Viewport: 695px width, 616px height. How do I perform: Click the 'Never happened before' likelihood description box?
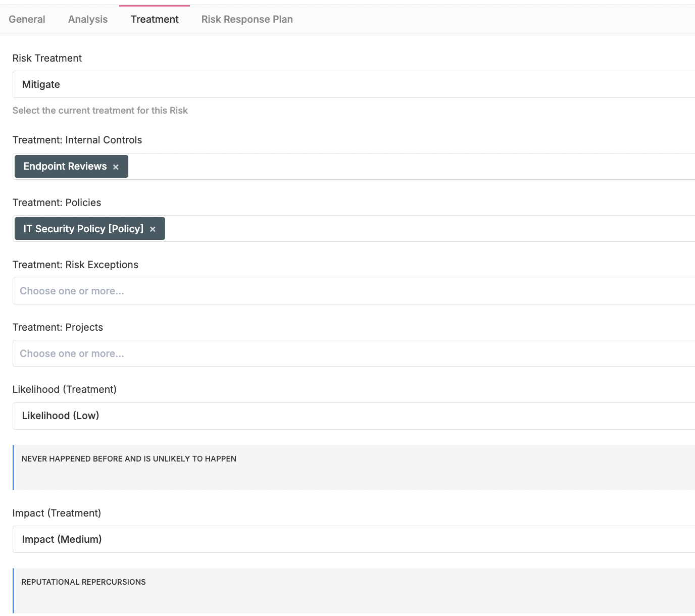click(354, 467)
